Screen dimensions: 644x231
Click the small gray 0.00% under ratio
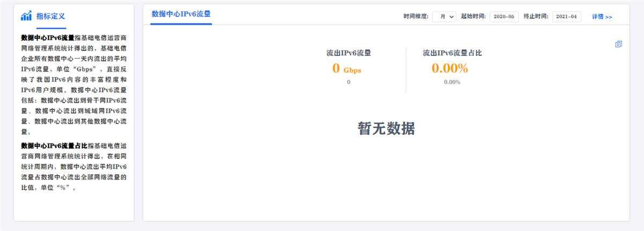point(452,82)
